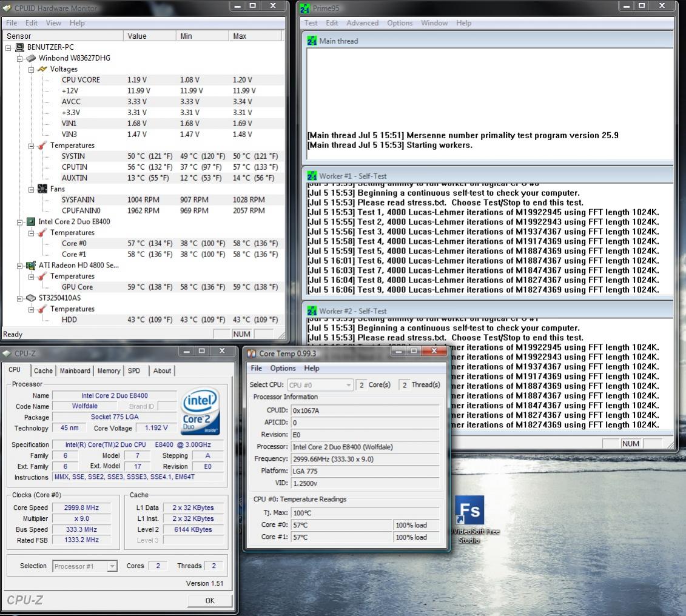Click the Voltages lightning icon
Image resolution: width=686 pixels, height=616 pixels.
click(42, 69)
